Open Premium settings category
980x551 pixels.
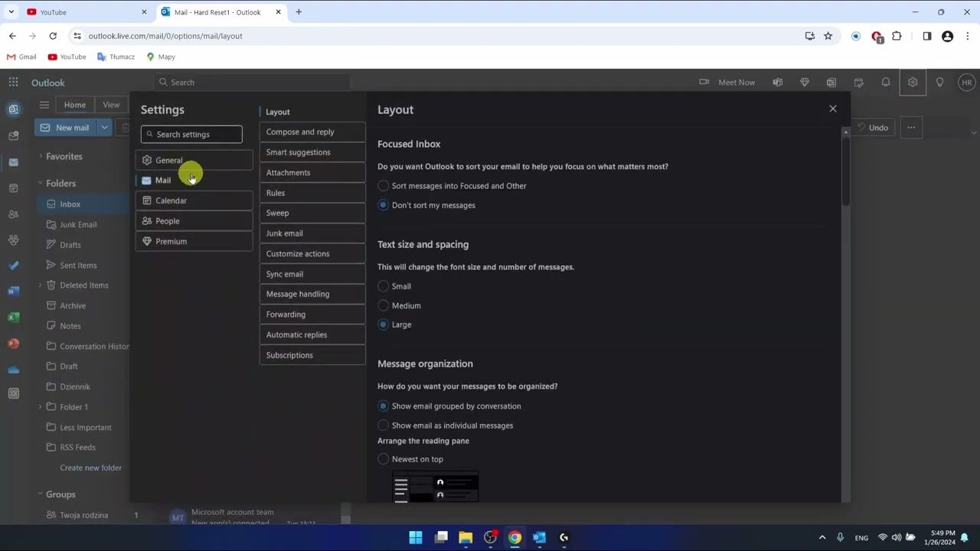pos(195,241)
